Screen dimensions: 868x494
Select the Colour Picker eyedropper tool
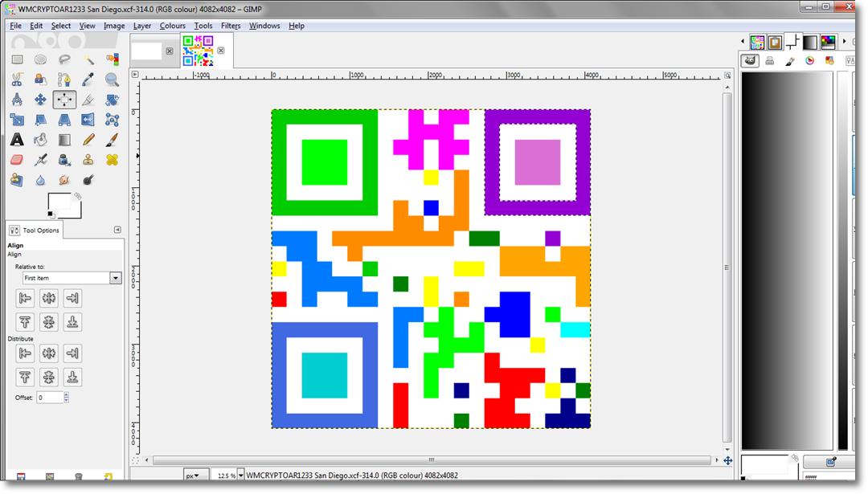coord(88,80)
